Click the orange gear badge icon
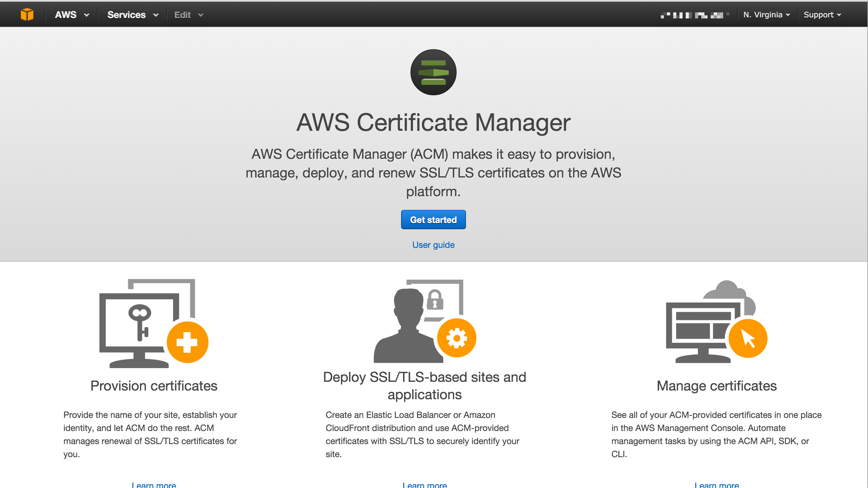The height and width of the screenshot is (488, 868). (x=457, y=338)
